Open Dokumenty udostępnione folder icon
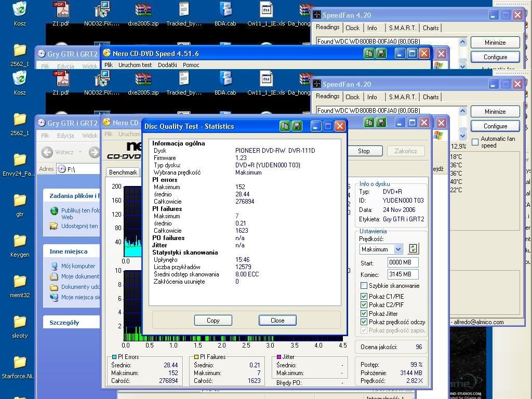The height and width of the screenshot is (399, 532). (54, 287)
